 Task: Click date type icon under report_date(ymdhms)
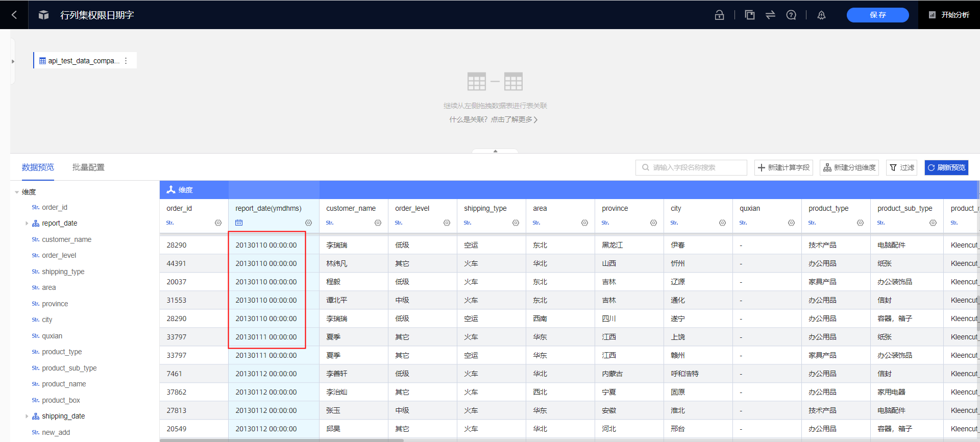[239, 223]
